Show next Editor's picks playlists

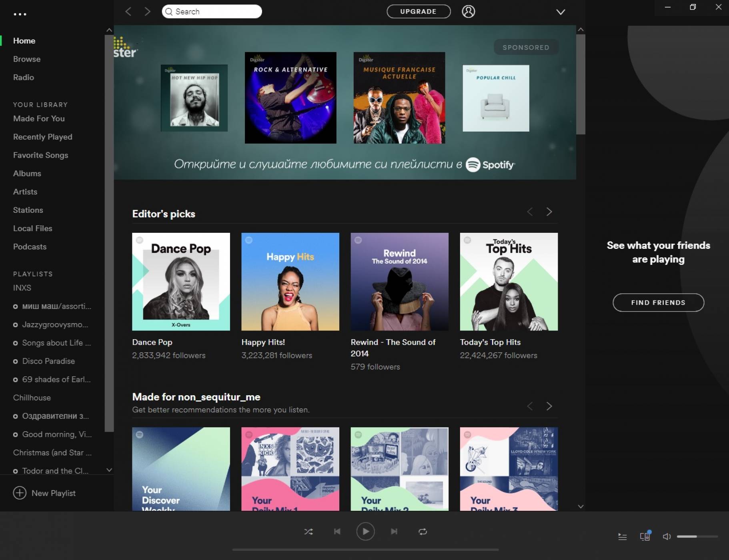coord(549,212)
